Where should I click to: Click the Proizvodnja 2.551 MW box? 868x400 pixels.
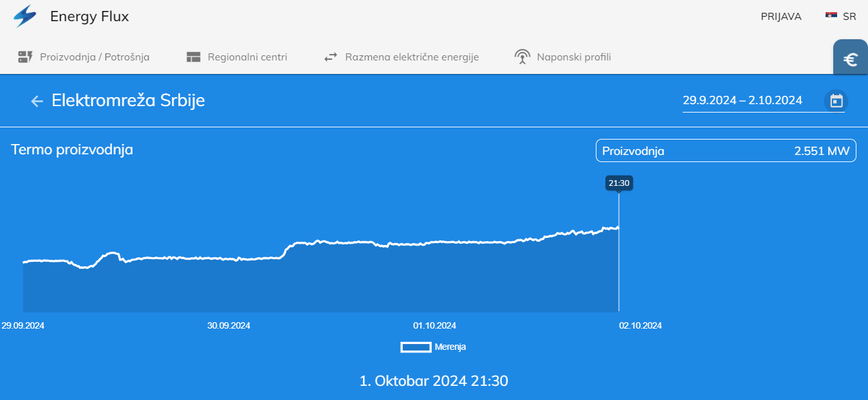[725, 151]
